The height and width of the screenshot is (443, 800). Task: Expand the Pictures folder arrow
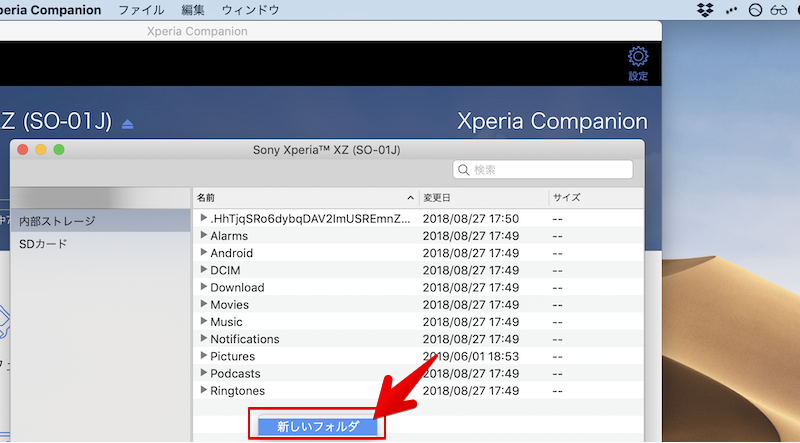tap(203, 356)
